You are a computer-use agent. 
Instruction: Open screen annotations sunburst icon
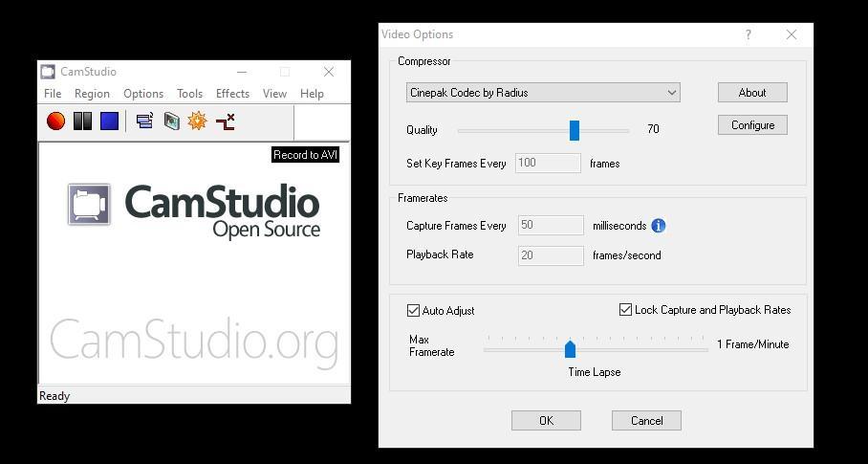[197, 121]
